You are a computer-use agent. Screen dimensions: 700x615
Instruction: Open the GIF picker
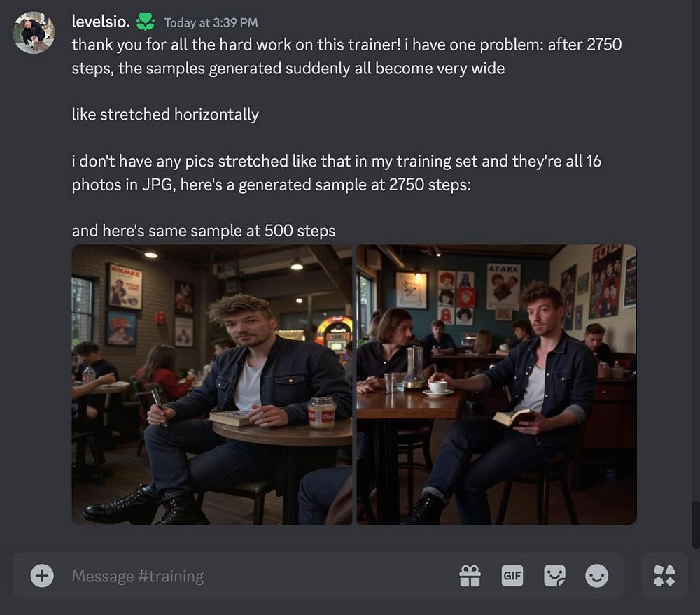pos(512,576)
